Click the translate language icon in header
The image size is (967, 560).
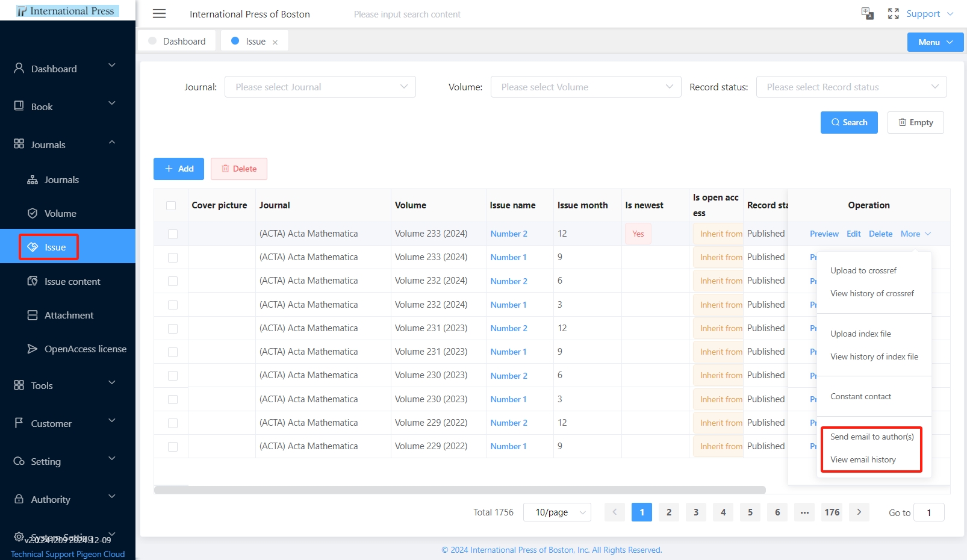pyautogui.click(x=868, y=13)
